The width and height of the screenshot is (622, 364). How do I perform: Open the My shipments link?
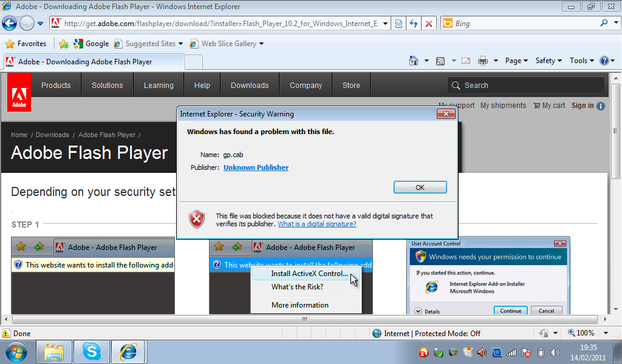pyautogui.click(x=503, y=106)
